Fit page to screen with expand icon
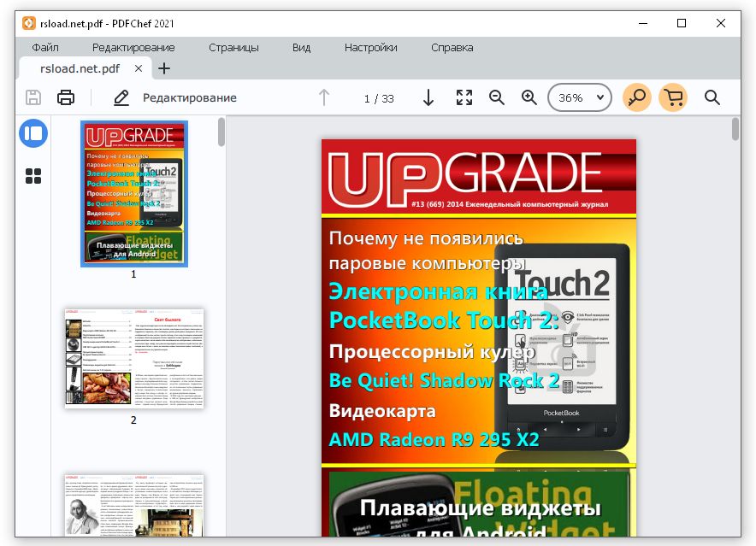Image resolution: width=756 pixels, height=546 pixels. pyautogui.click(x=464, y=97)
